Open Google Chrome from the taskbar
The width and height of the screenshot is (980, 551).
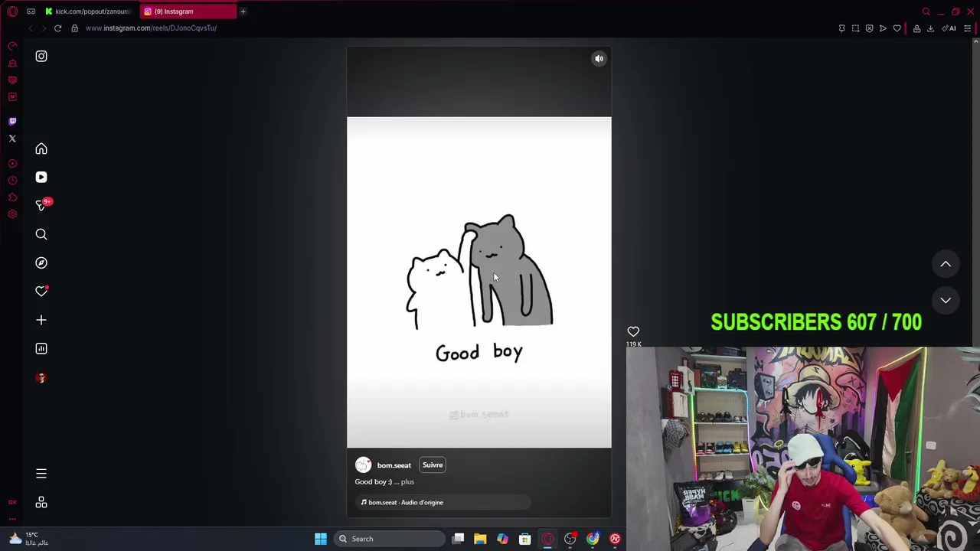[593, 539]
